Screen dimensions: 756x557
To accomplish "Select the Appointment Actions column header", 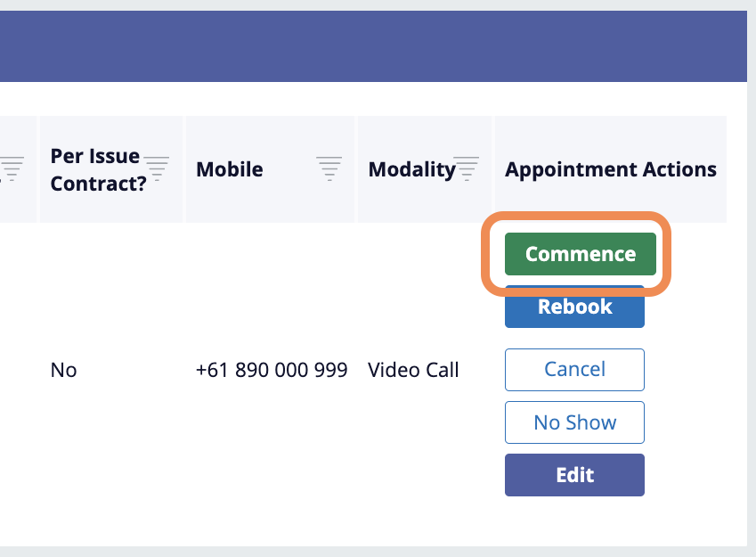I will [610, 169].
